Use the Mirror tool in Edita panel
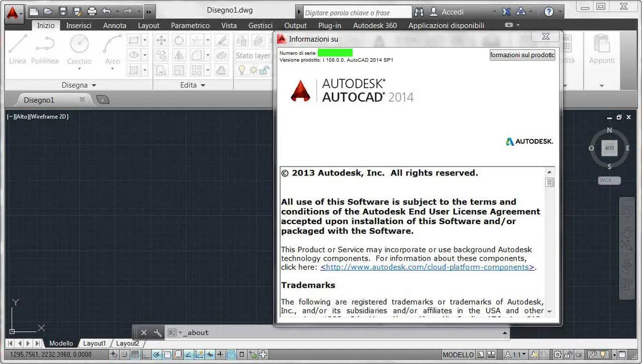 [179, 55]
